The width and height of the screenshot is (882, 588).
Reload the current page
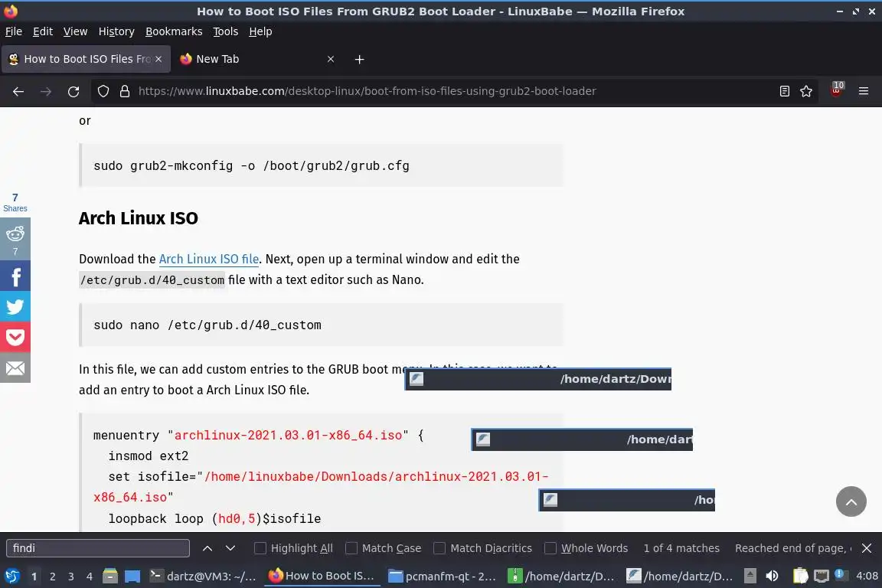coord(73,91)
